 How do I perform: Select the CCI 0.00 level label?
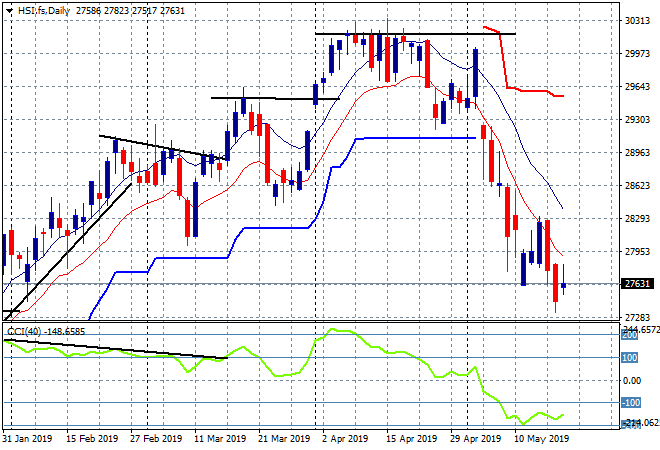(632, 381)
